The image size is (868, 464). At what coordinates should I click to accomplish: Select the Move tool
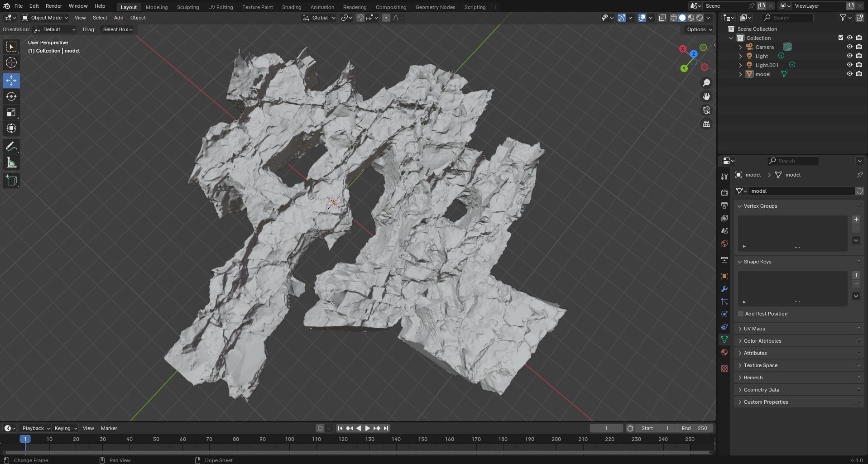point(11,81)
